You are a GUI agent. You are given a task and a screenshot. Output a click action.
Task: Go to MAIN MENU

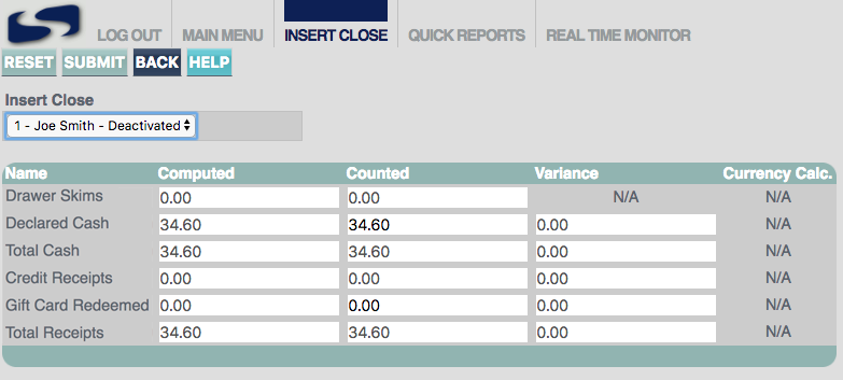point(223,35)
